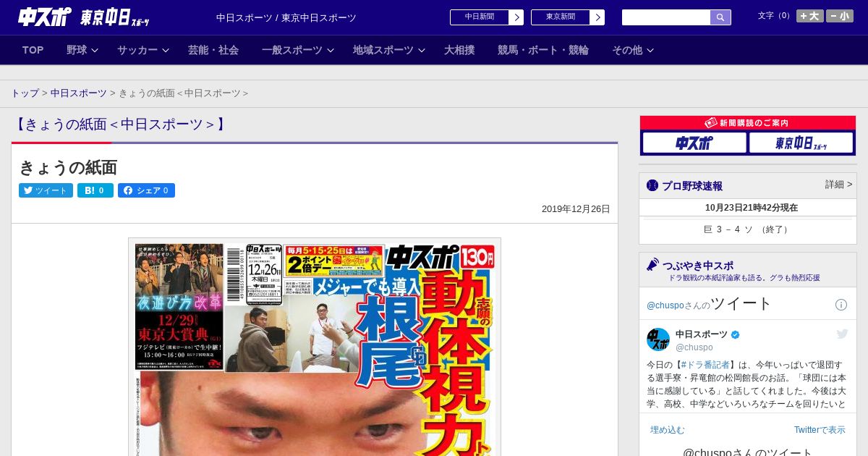The height and width of the screenshot is (456, 868).
Task: Focus the header search input field
Action: [666, 17]
